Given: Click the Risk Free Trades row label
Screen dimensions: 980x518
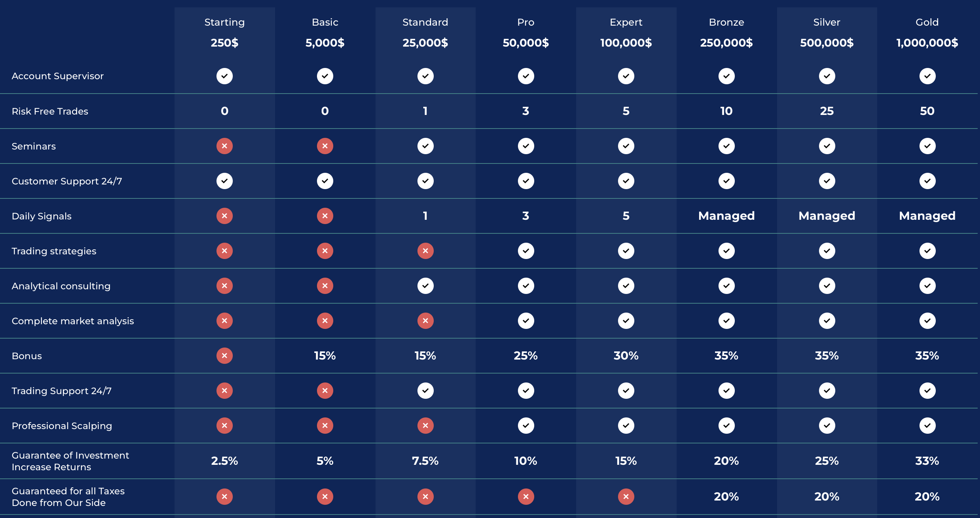Looking at the screenshot, I should tap(50, 111).
